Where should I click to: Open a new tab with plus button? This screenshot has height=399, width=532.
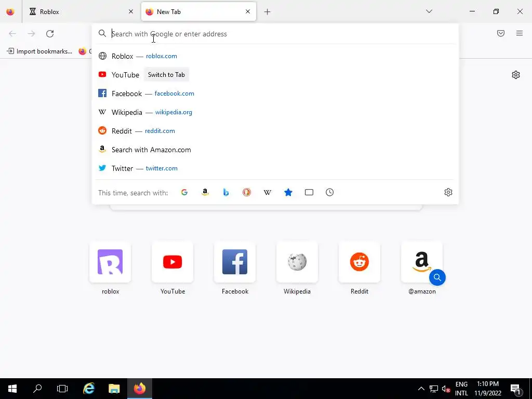click(268, 12)
